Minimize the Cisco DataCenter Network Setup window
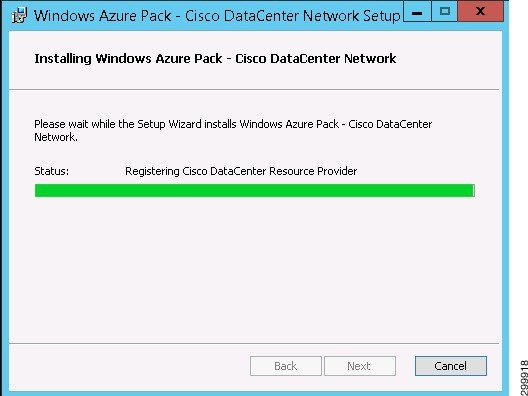The image size is (528, 396). tap(417, 11)
